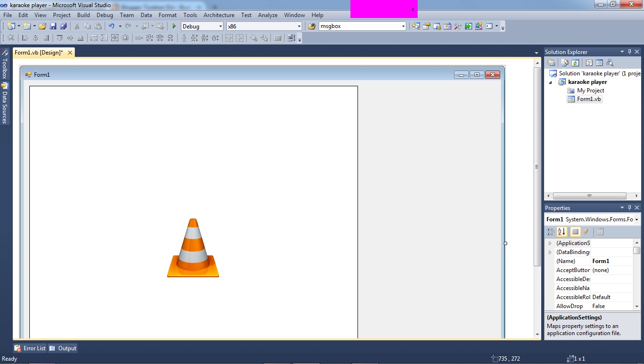Click the View Designer icon in Solution Explorer
This screenshot has height=364, width=644.
599,63
